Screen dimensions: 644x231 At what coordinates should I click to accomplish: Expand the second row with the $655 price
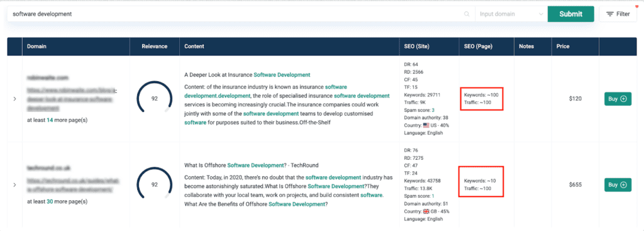(14, 185)
